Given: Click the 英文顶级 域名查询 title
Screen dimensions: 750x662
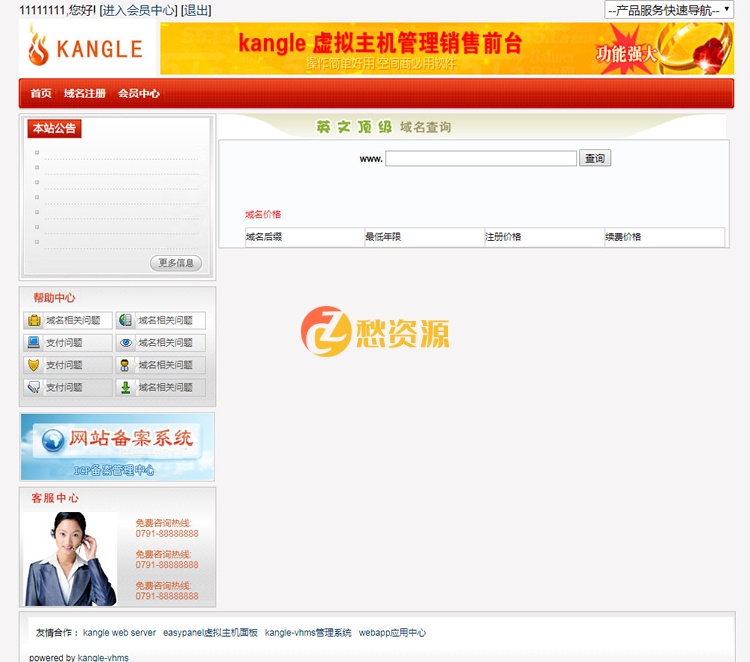Looking at the screenshot, I should pyautogui.click(x=384, y=127).
